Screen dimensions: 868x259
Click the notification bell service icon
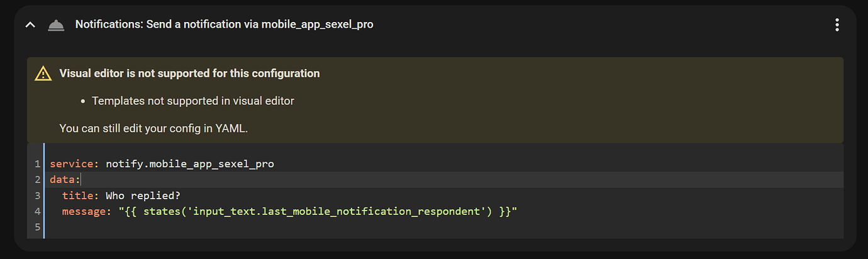(55, 25)
